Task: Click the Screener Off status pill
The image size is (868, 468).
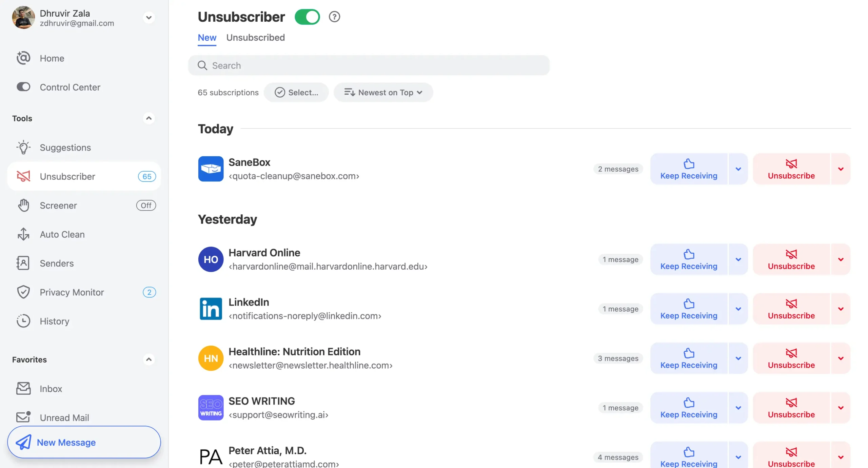Action: pyautogui.click(x=146, y=205)
